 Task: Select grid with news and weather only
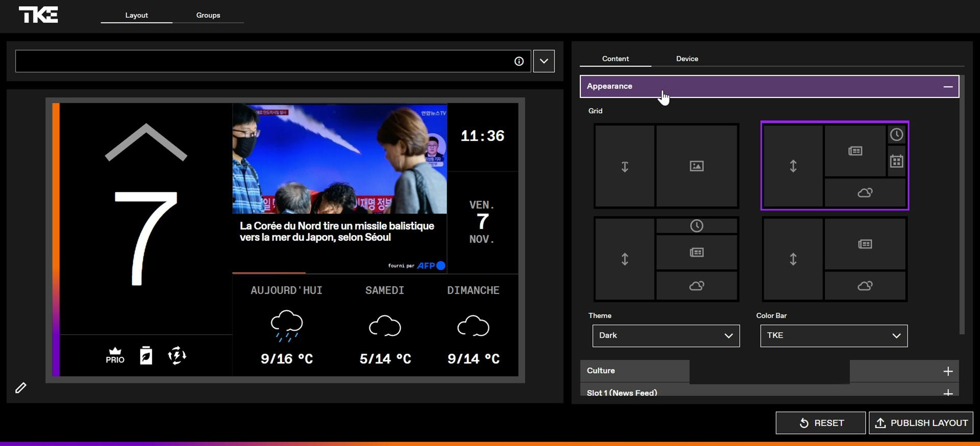[x=835, y=259]
